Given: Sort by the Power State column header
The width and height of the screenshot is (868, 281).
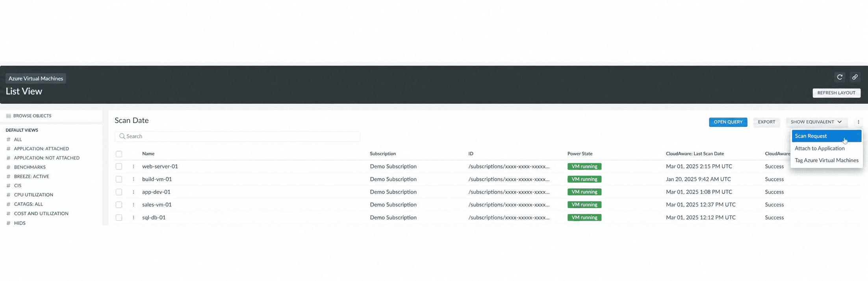Looking at the screenshot, I should pos(580,154).
